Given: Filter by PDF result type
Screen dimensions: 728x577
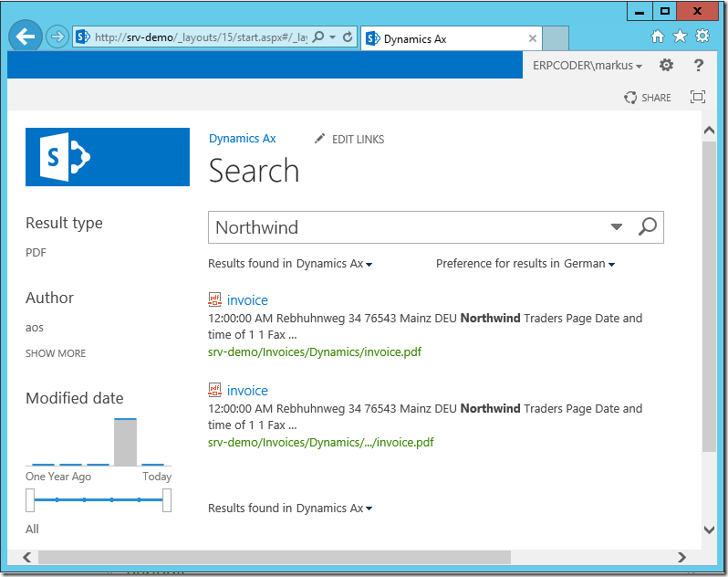Looking at the screenshot, I should pyautogui.click(x=36, y=253).
